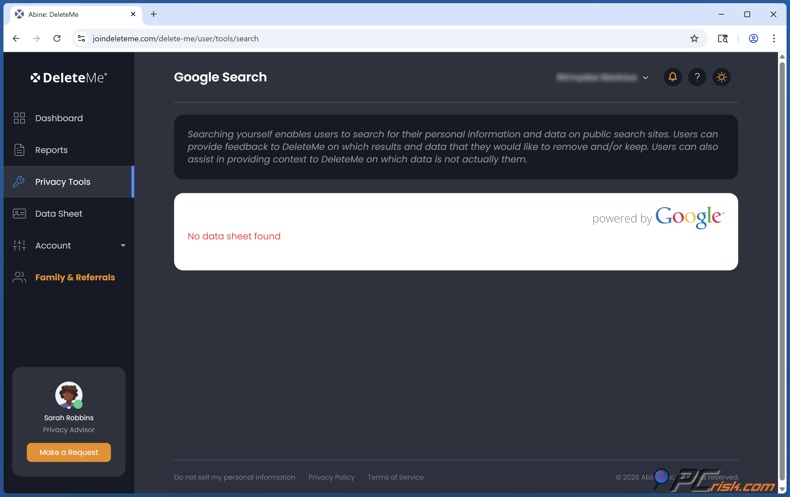Open Do not sell my personal information
This screenshot has height=497, width=790.
[x=234, y=477]
